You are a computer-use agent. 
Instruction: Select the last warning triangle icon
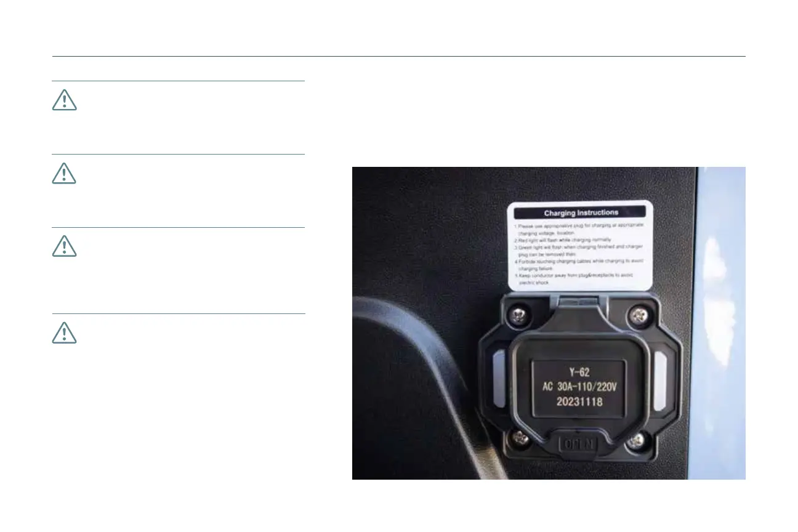(64, 333)
